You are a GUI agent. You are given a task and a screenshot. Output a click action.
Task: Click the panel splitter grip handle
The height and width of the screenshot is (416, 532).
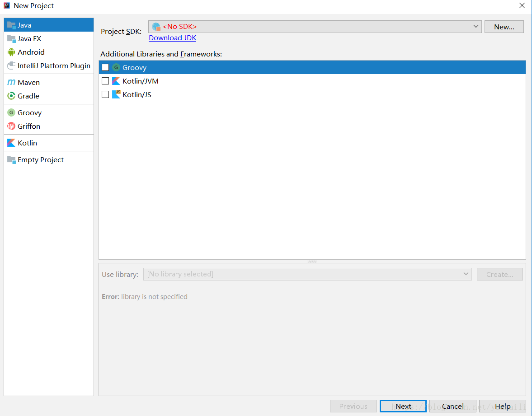tap(312, 262)
